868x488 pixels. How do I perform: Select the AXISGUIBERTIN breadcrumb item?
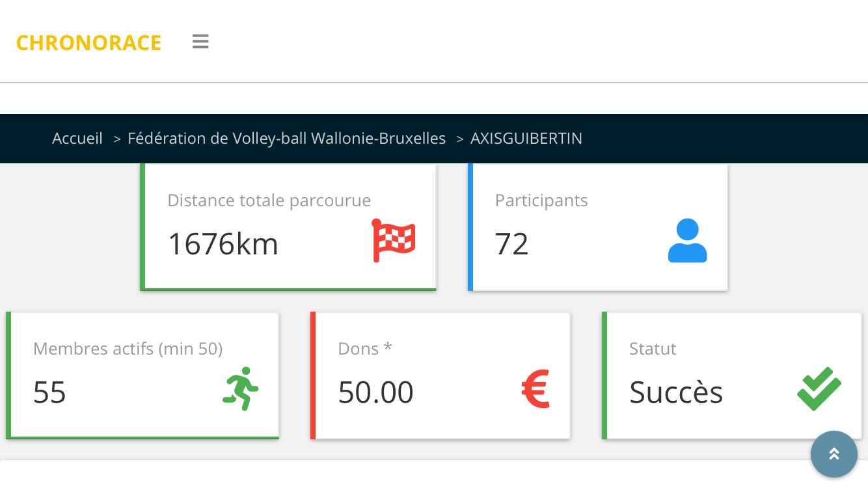tap(526, 139)
